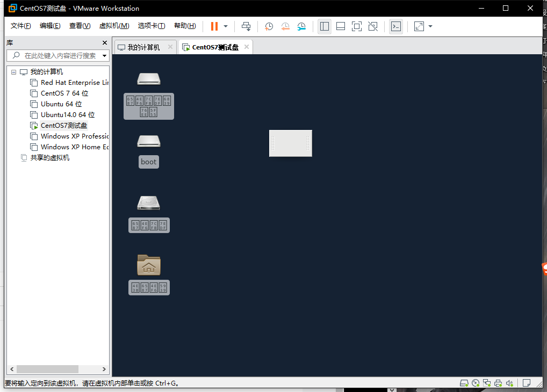
Task: Select Windows XP Home Edition VM
Action: point(74,147)
